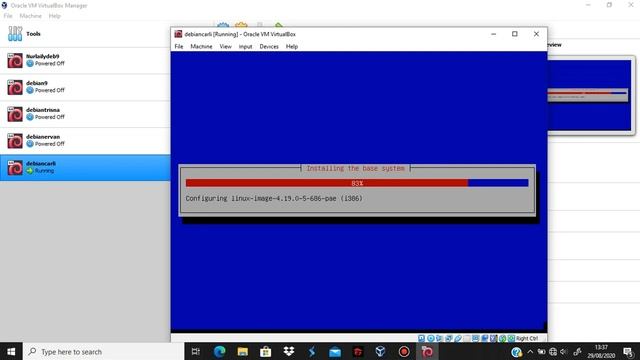Viewport: 640px width, 360px height.
Task: Show hidden system tray icons
Action: pos(530,351)
